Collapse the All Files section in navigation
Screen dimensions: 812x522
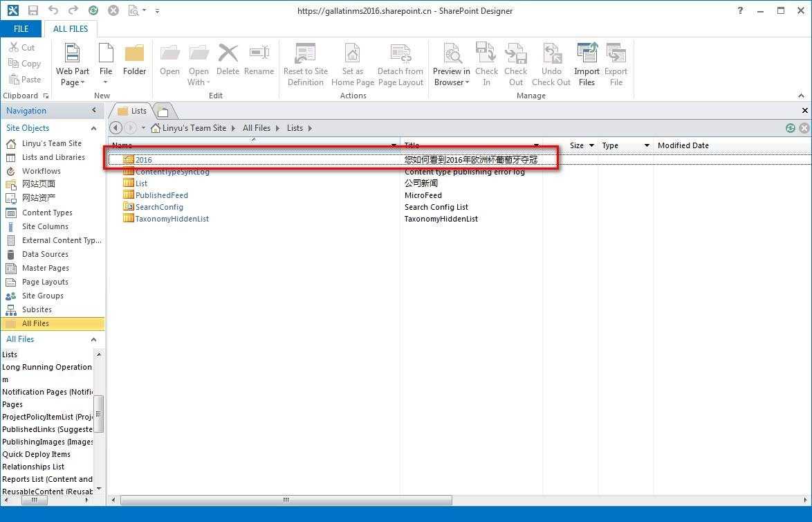(94, 339)
